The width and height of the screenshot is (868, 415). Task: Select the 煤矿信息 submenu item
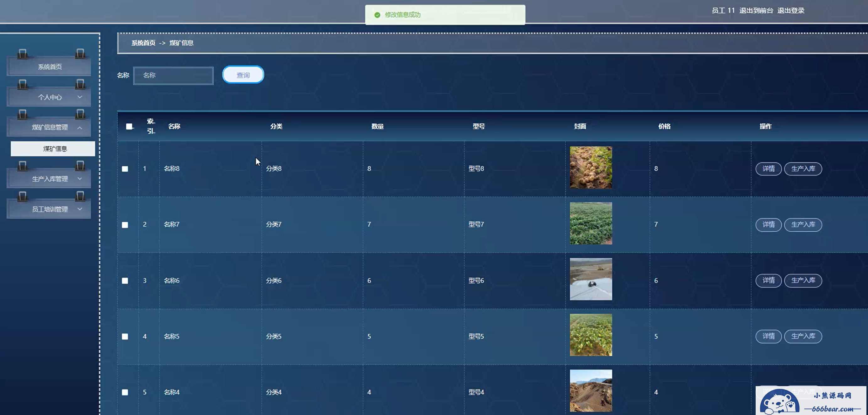55,149
